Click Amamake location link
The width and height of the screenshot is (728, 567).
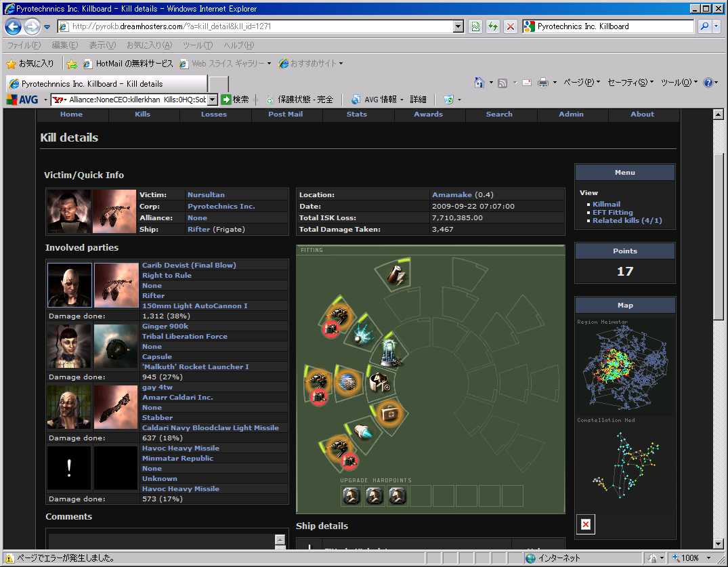pyautogui.click(x=452, y=194)
